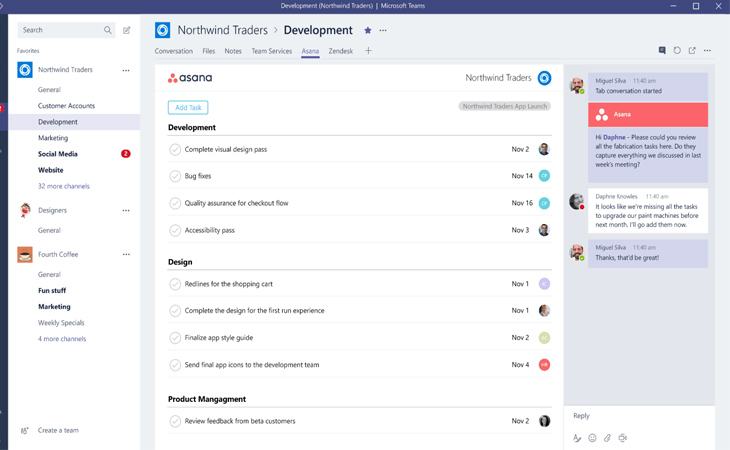Open the tab in a pop-out window

point(692,50)
